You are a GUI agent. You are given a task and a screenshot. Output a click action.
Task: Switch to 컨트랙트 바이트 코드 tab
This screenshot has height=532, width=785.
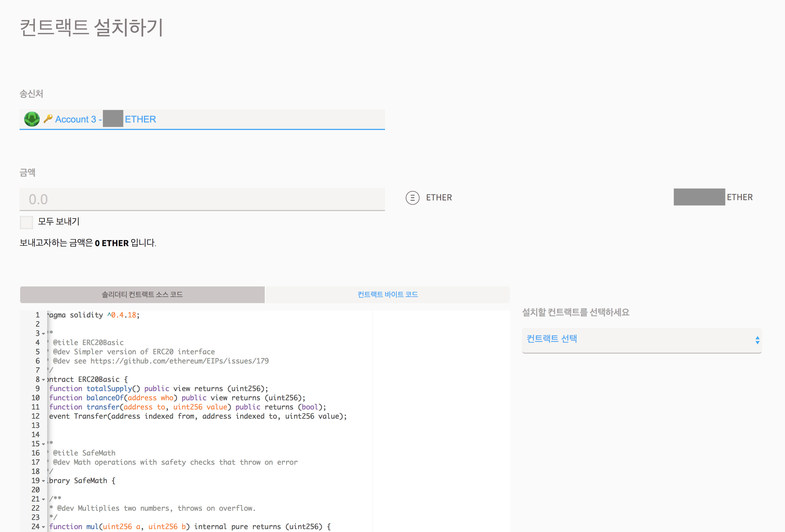click(x=388, y=294)
